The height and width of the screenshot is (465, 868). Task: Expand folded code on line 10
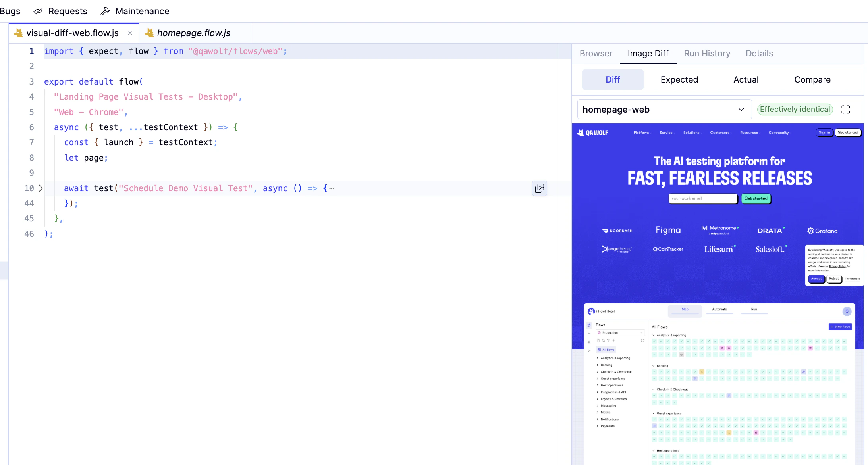[41, 188]
